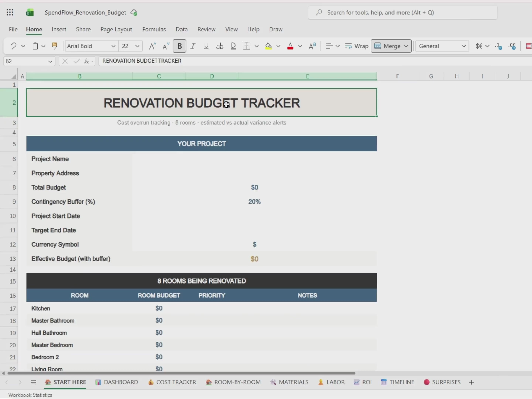Click the increase decimal icon
Screen dimensions: 532x399
[499, 46]
